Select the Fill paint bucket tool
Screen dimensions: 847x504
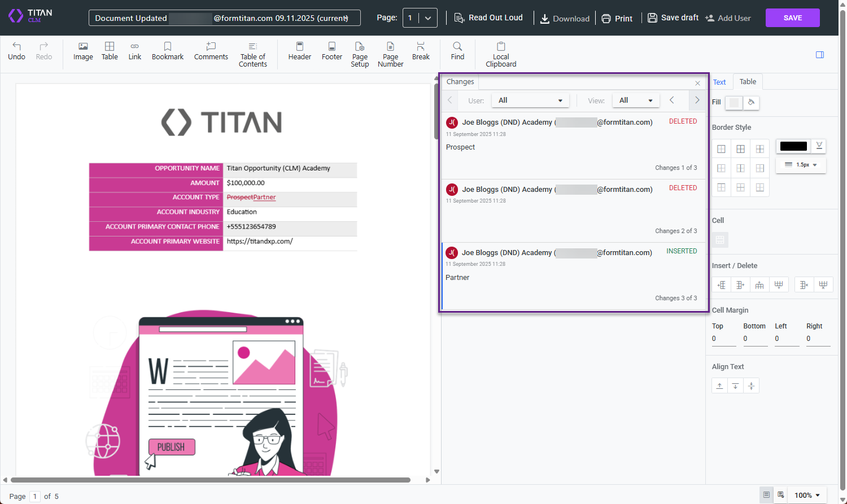pyautogui.click(x=751, y=102)
